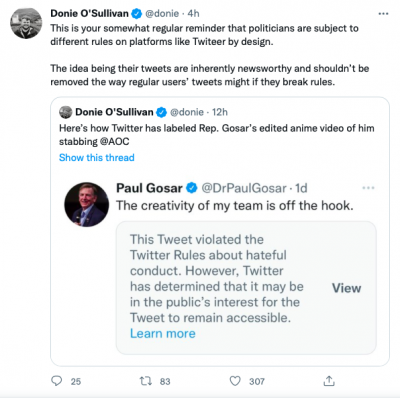400x398 pixels.
Task: Click the reply speech bubble icon
Action: 56,381
